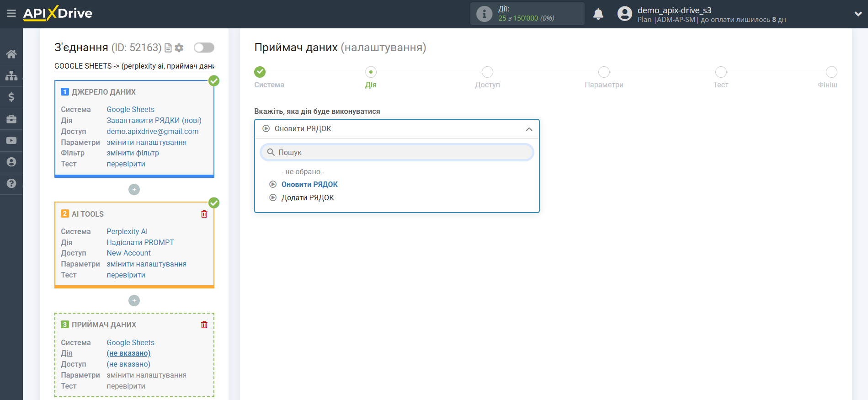Click the ApiX-Drive logo
Image resolution: width=868 pixels, height=400 pixels.
point(58,13)
